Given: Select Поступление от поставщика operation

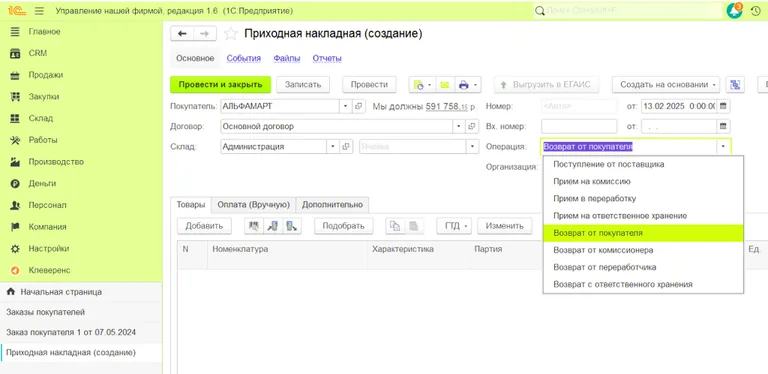Looking at the screenshot, I should pyautogui.click(x=643, y=164).
